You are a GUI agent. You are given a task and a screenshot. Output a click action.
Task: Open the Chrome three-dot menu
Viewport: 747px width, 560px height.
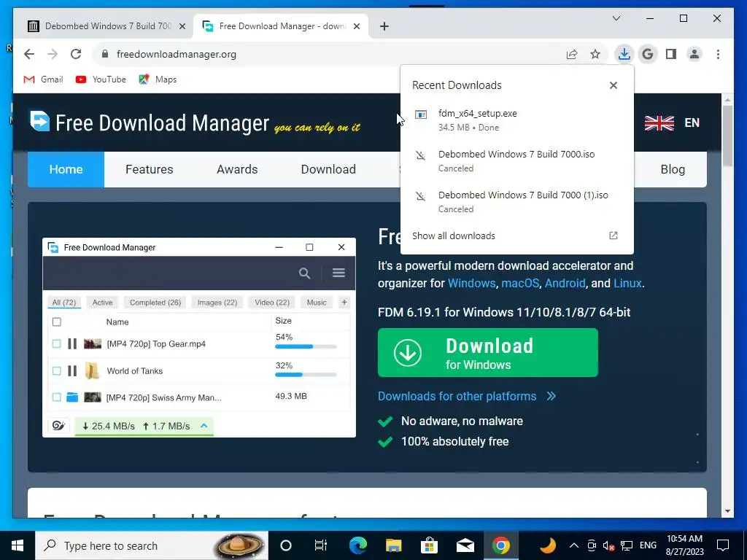tap(718, 54)
